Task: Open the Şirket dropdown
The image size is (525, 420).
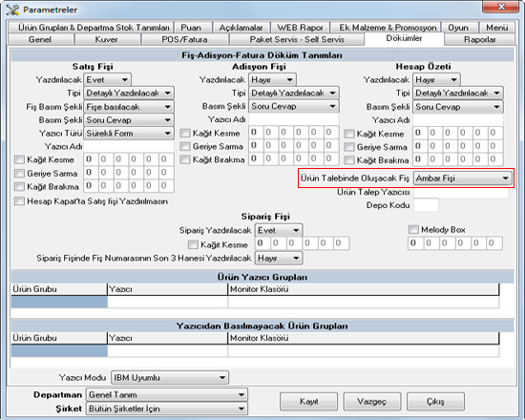Action: [x=166, y=409]
